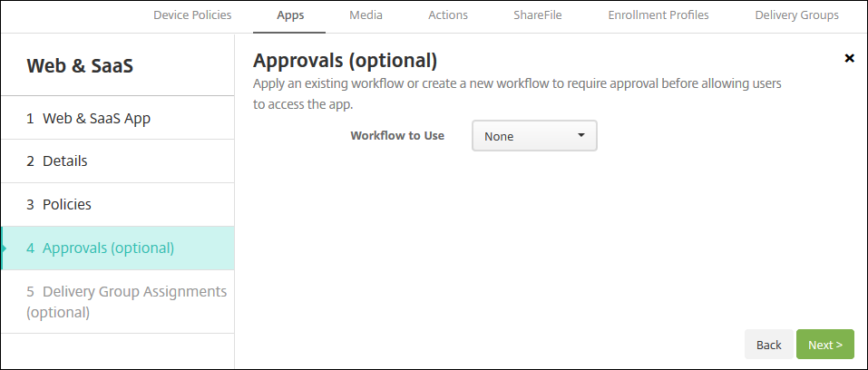
Task: Jump to step 5 Delivery Group Assignments
Action: (x=117, y=301)
